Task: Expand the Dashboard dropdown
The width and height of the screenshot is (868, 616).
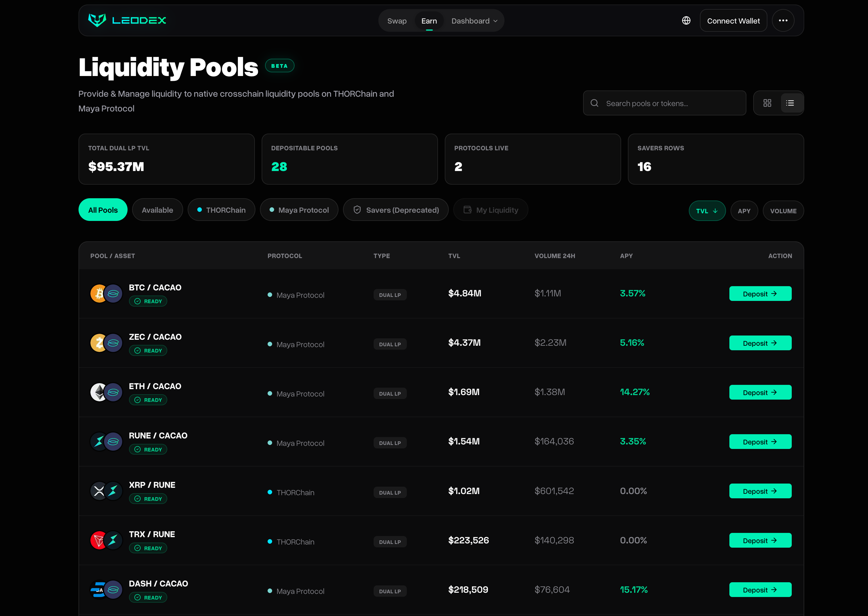Action: 474,21
